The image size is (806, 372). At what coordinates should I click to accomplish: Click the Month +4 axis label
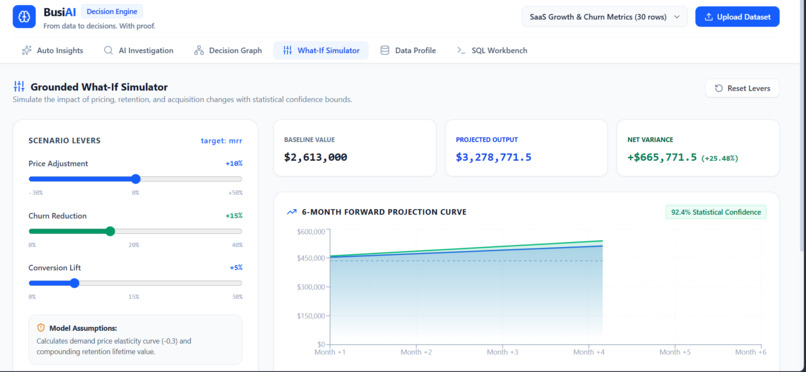pyautogui.click(x=589, y=352)
